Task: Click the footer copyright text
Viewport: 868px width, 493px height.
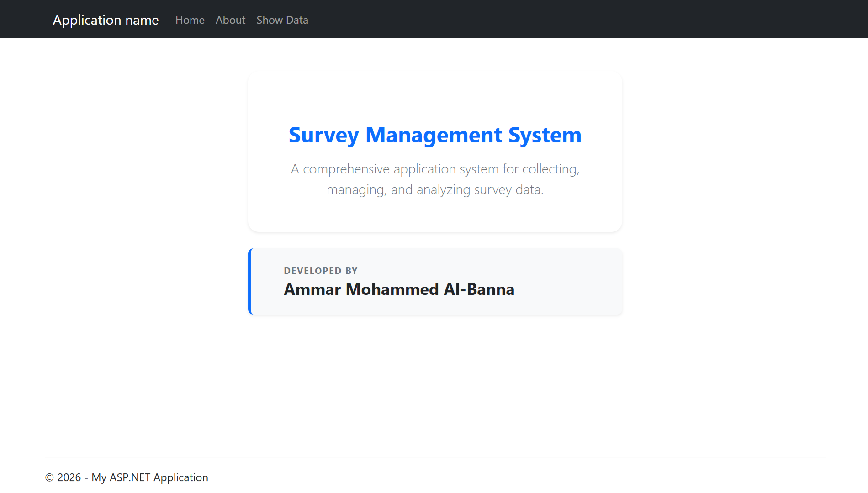Action: (127, 477)
